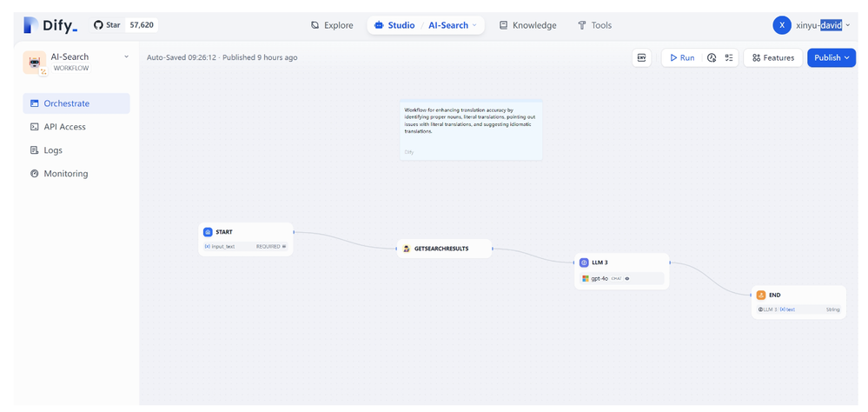Click the END node orange icon
The height and width of the screenshot is (412, 868).
point(761,296)
